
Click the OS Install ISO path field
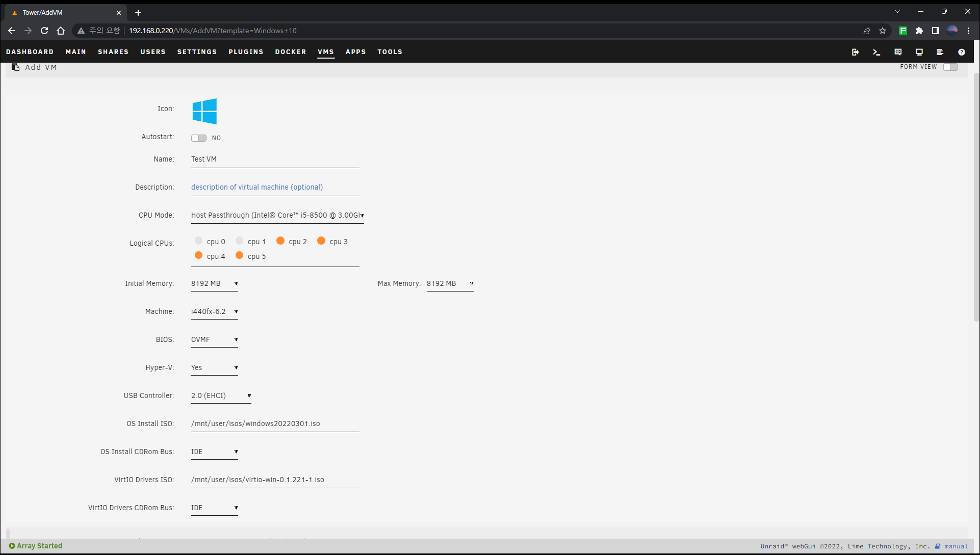275,424
